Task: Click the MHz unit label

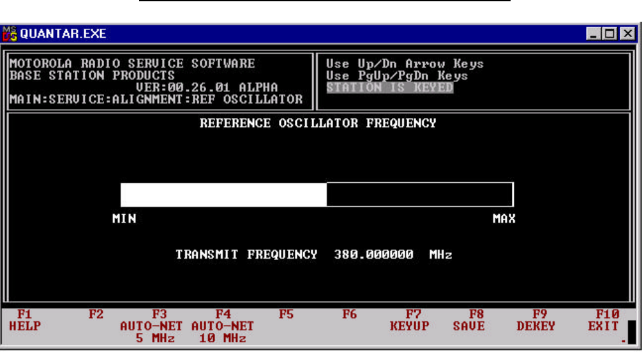Action: click(440, 254)
